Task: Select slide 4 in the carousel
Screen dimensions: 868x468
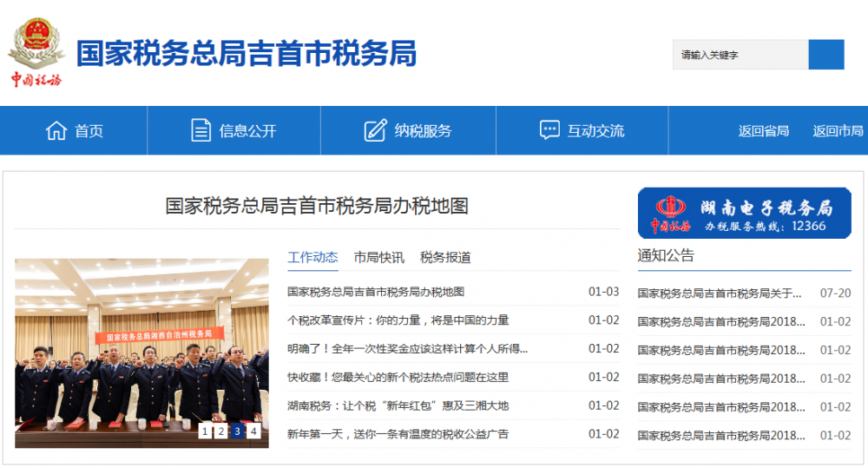Action: (253, 431)
